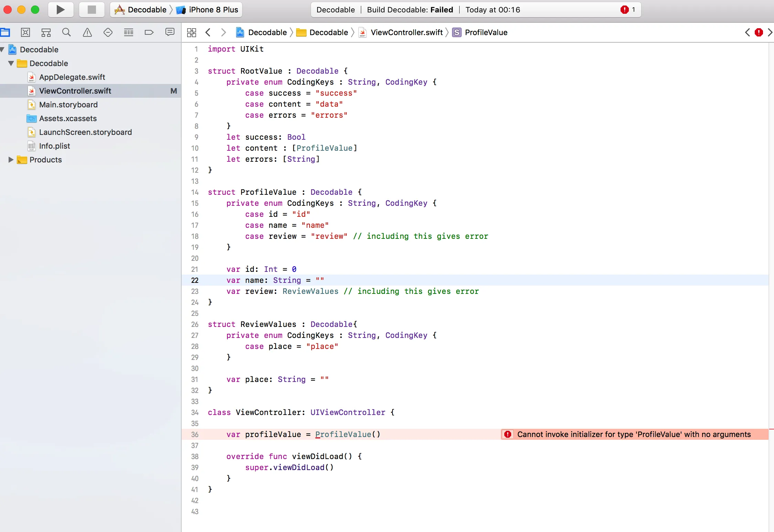The width and height of the screenshot is (774, 532).
Task: Collapse the Decodable project root triangle
Action: coord(2,50)
